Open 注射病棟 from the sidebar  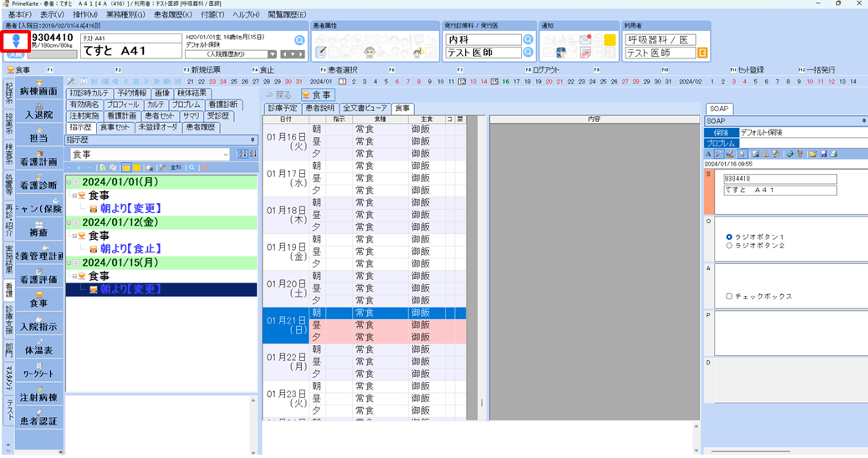pos(38,395)
